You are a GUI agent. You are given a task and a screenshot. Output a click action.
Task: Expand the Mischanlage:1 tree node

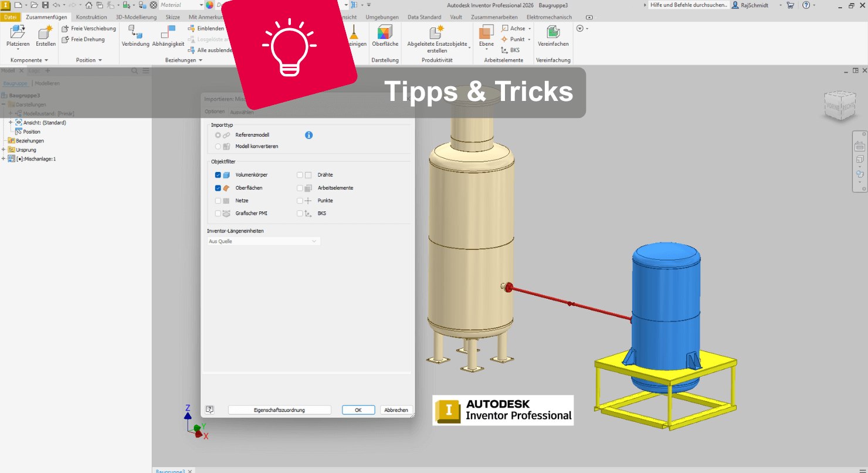click(4, 158)
